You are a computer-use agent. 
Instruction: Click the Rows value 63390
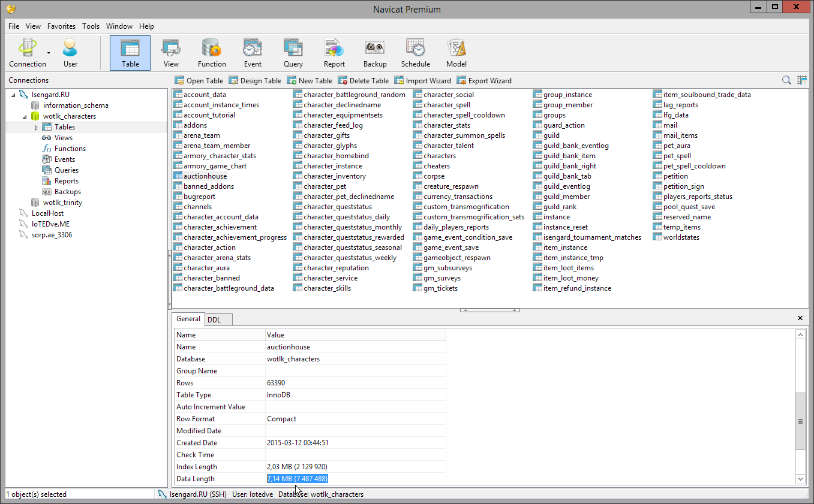(x=277, y=383)
